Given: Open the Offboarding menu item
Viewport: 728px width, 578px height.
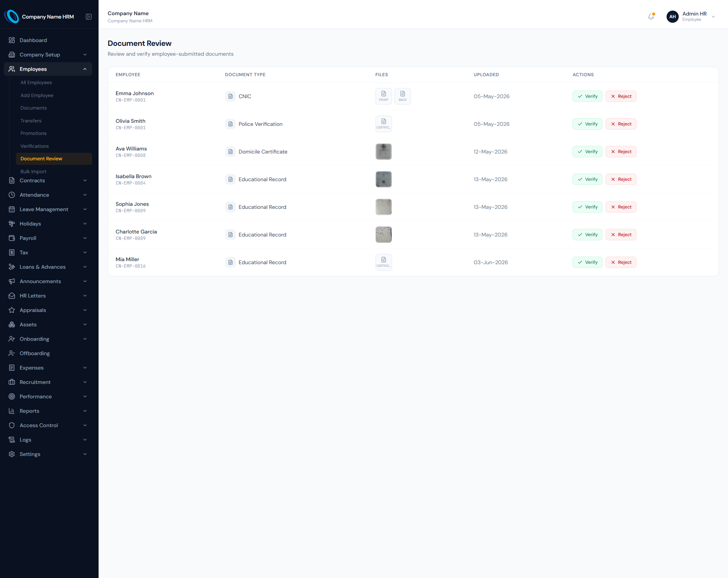Looking at the screenshot, I should [48, 353].
